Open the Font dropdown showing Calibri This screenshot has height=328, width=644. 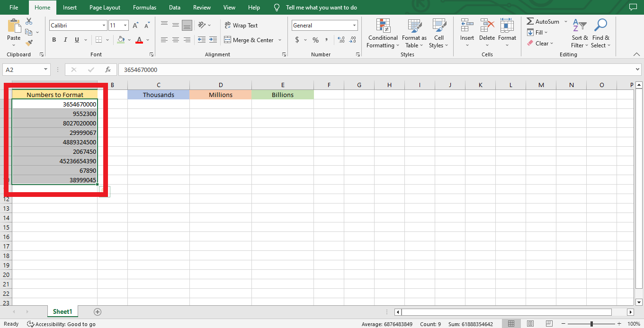78,25
